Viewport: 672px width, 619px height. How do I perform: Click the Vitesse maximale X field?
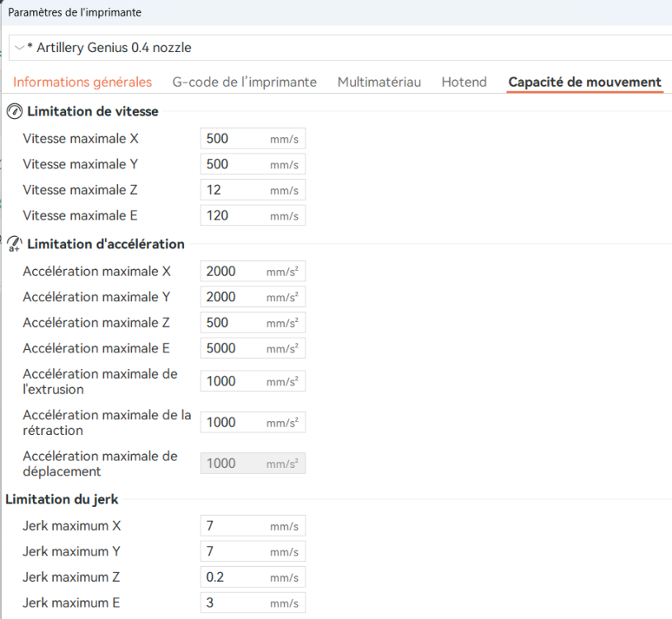pos(253,139)
